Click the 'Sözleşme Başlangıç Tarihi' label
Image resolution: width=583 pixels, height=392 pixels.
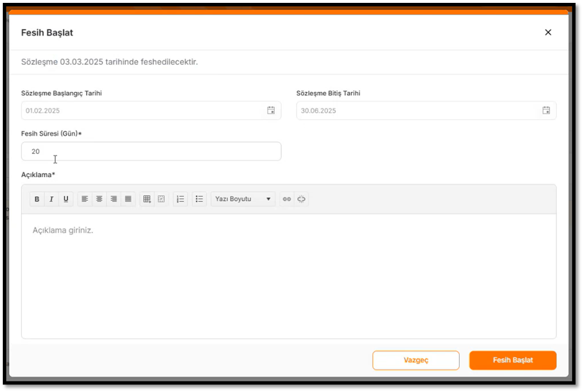pyautogui.click(x=61, y=94)
